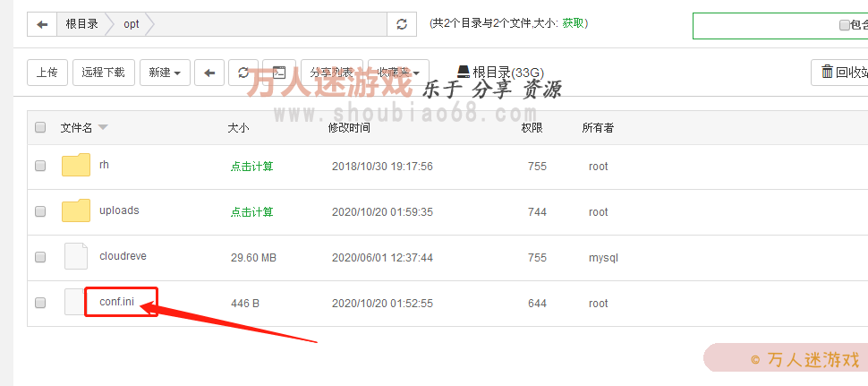
Task: Check the box for conf.ini
Action: pos(40,303)
